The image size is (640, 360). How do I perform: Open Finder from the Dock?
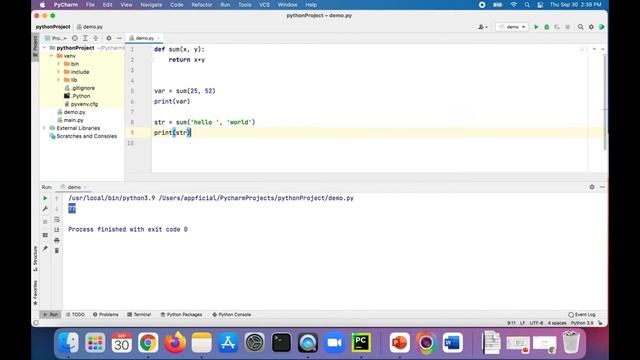[x=68, y=342]
